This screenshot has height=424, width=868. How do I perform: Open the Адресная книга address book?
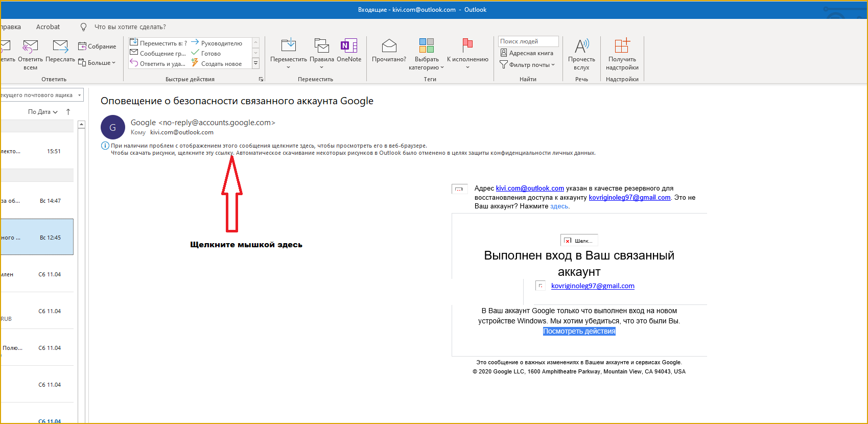(527, 53)
